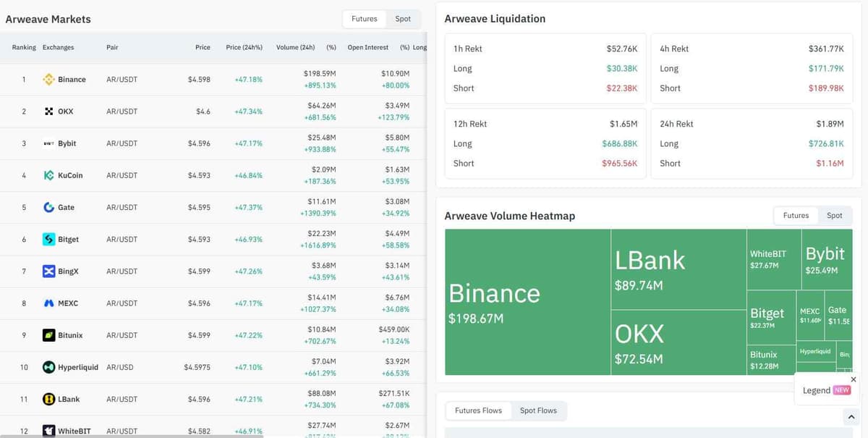The height and width of the screenshot is (438, 868).
Task: Click the 24h Long value $726.81K
Action: [x=826, y=143]
